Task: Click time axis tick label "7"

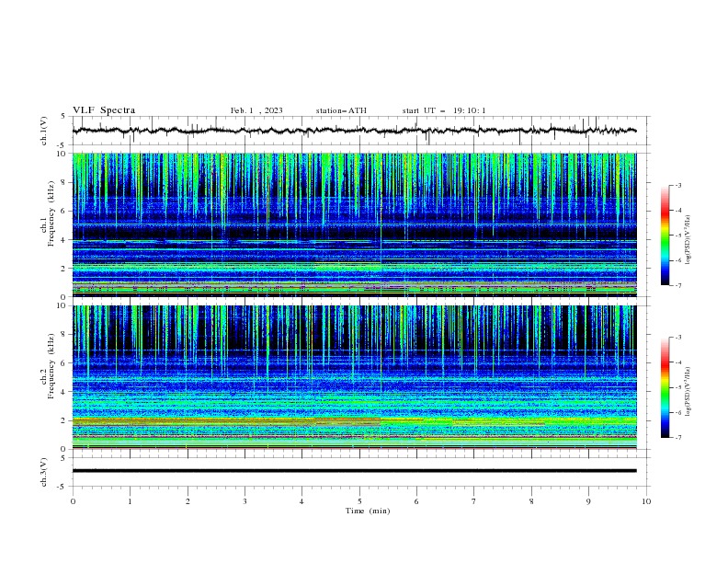Action: pos(474,501)
